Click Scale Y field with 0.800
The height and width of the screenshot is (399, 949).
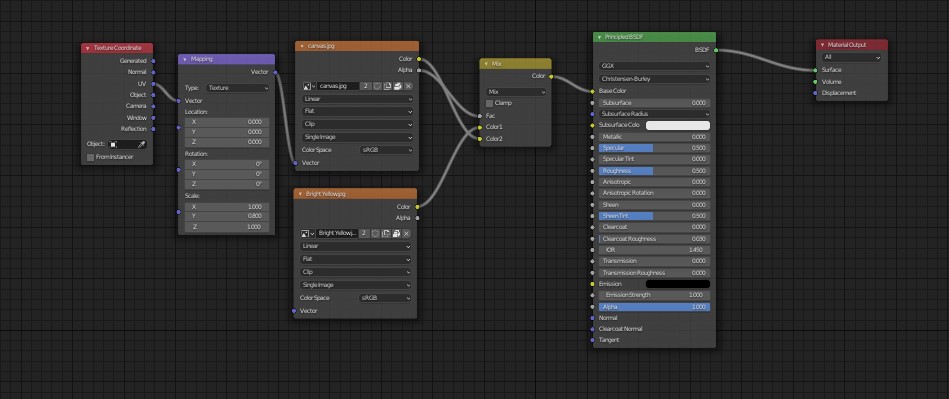coord(227,217)
